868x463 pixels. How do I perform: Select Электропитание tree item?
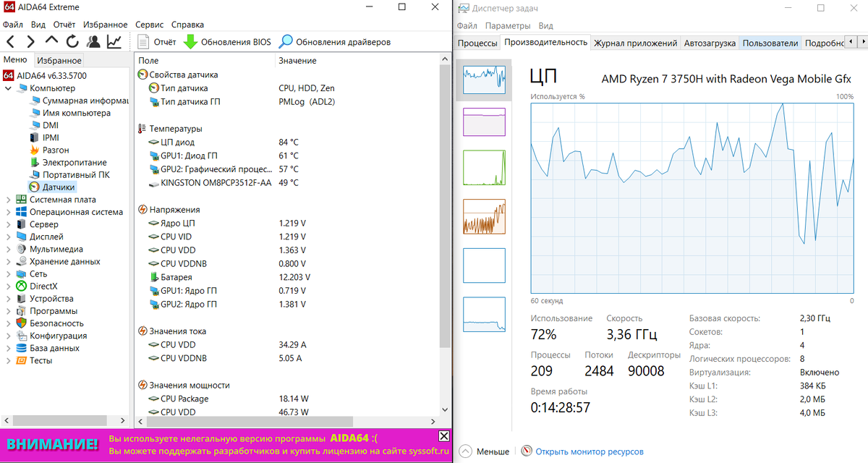click(x=68, y=162)
